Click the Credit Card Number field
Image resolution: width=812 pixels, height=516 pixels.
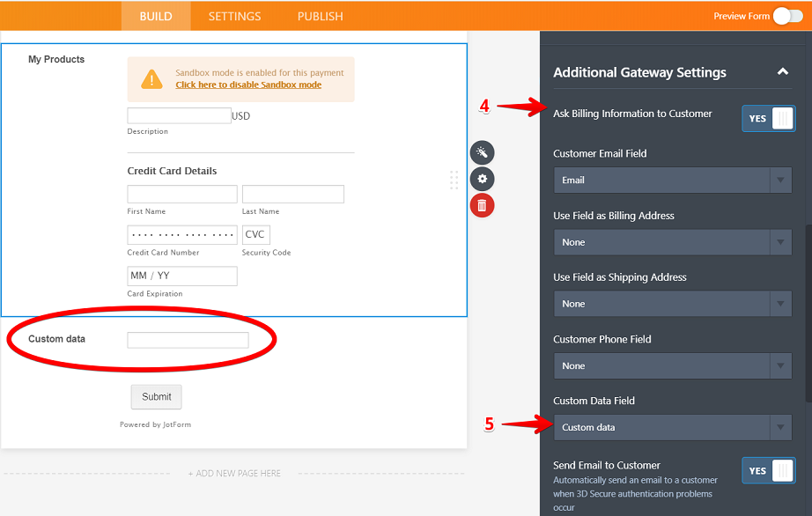pos(182,235)
